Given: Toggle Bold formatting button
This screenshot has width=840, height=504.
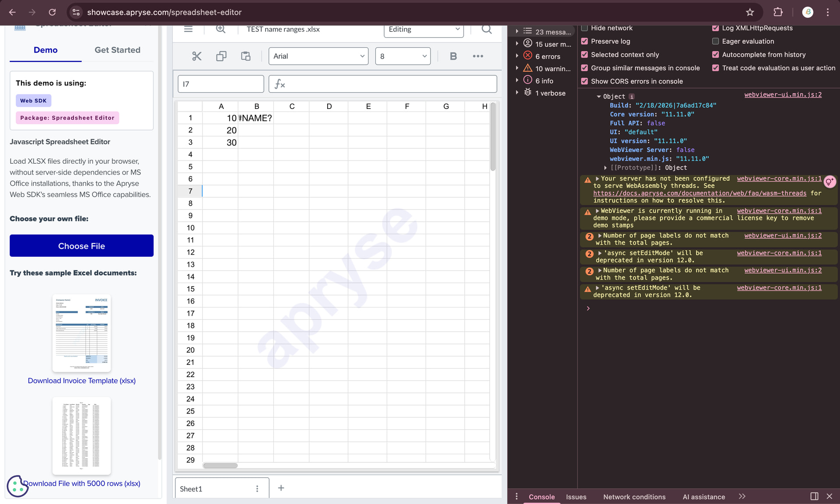Looking at the screenshot, I should 453,56.
